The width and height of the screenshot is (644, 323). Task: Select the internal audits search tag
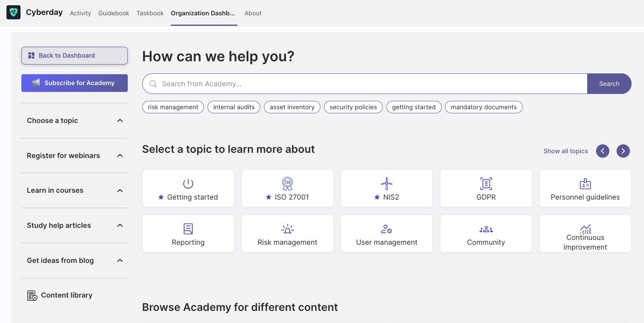(234, 107)
